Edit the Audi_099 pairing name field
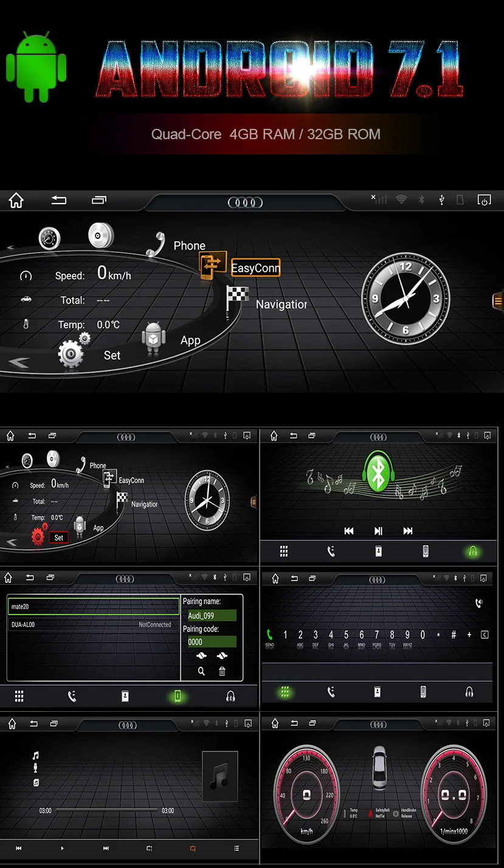504x868 pixels. click(212, 615)
